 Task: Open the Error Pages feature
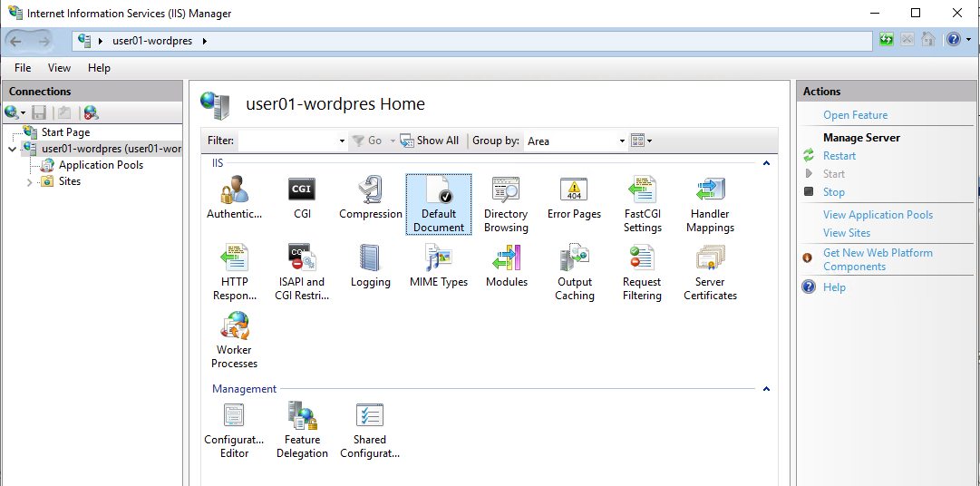click(x=575, y=199)
